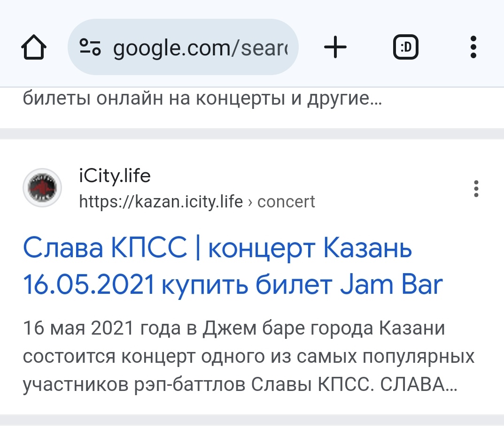Open Chrome's three-dot overflow menu
This screenshot has width=504, height=428.
point(473,47)
